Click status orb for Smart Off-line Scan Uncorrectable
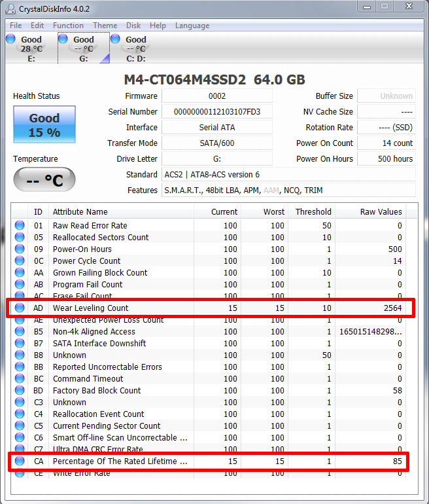 [x=20, y=437]
